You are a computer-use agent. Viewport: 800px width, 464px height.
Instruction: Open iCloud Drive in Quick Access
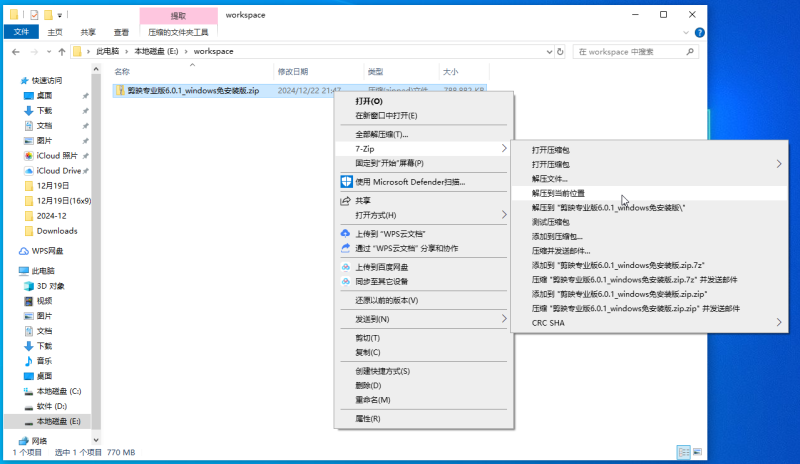pyautogui.click(x=57, y=170)
